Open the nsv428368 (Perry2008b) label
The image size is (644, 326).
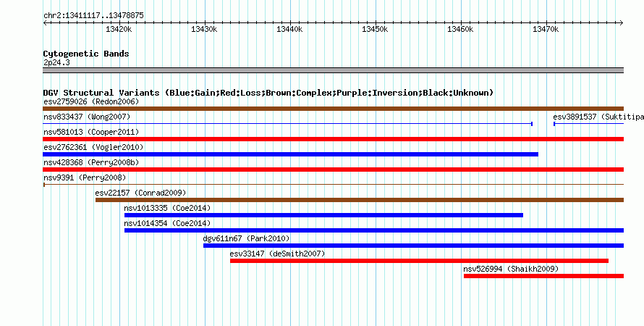pos(91,162)
